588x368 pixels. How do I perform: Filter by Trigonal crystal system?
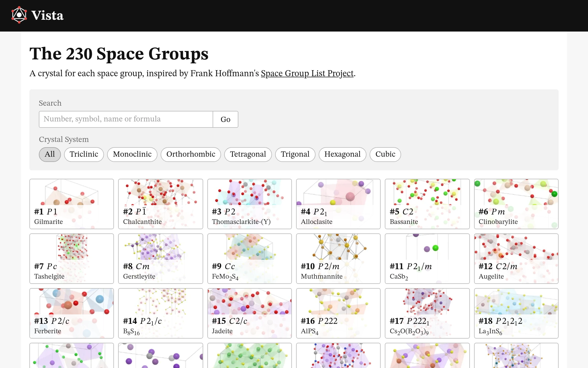295,154
